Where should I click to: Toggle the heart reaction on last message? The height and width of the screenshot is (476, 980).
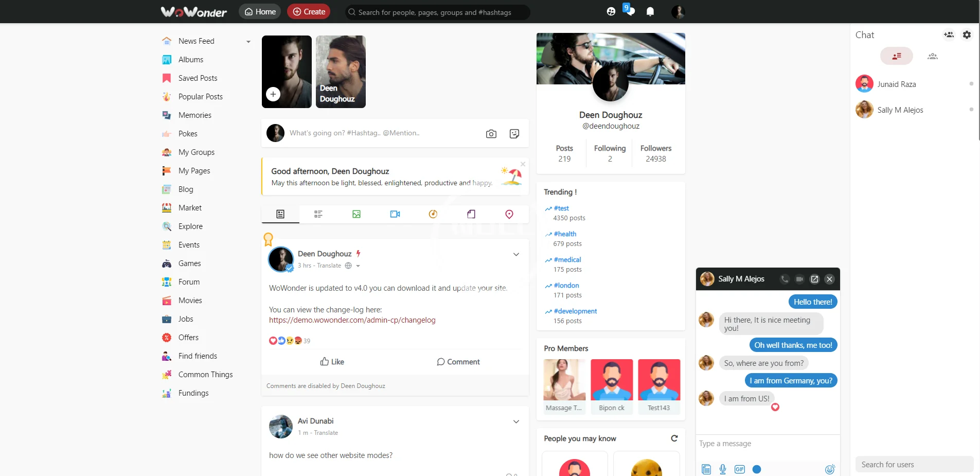(775, 407)
